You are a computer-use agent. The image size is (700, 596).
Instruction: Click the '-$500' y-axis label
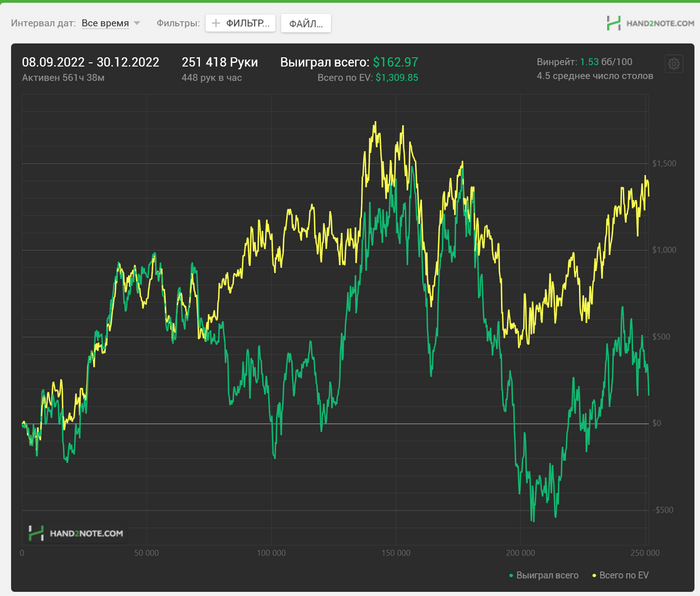[x=662, y=510]
